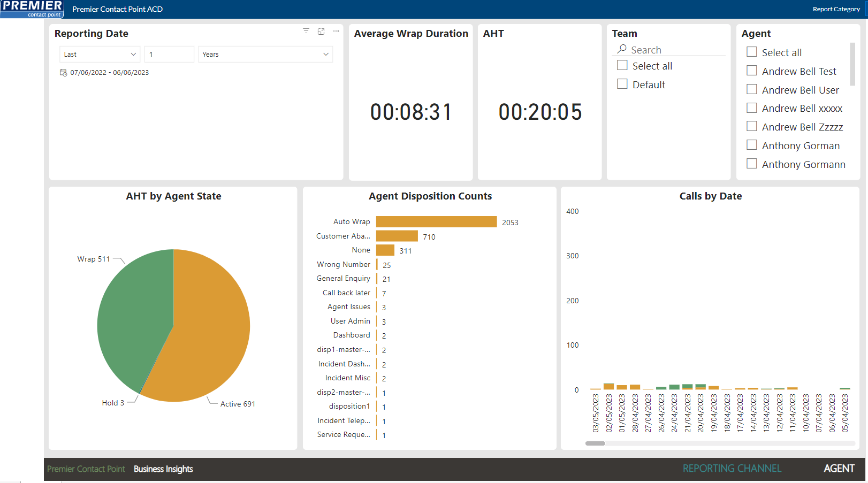This screenshot has height=483, width=868.
Task: Check the Anthony Gormann agent
Action: 752,164
